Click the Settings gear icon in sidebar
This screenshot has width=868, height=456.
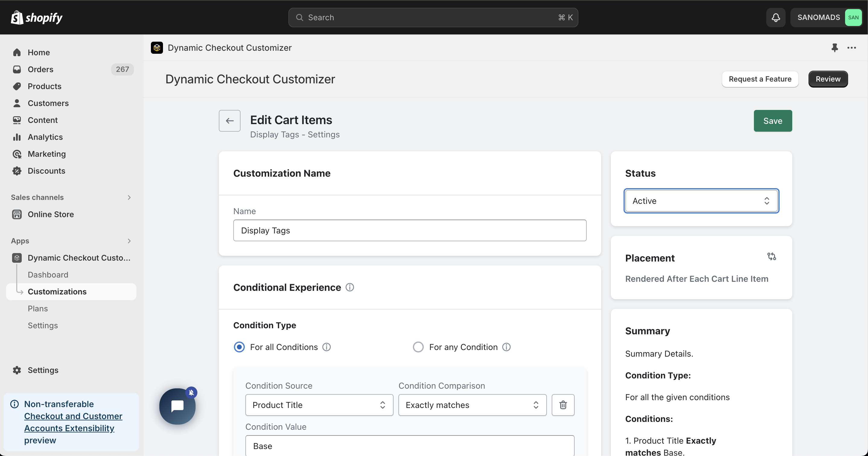point(17,370)
